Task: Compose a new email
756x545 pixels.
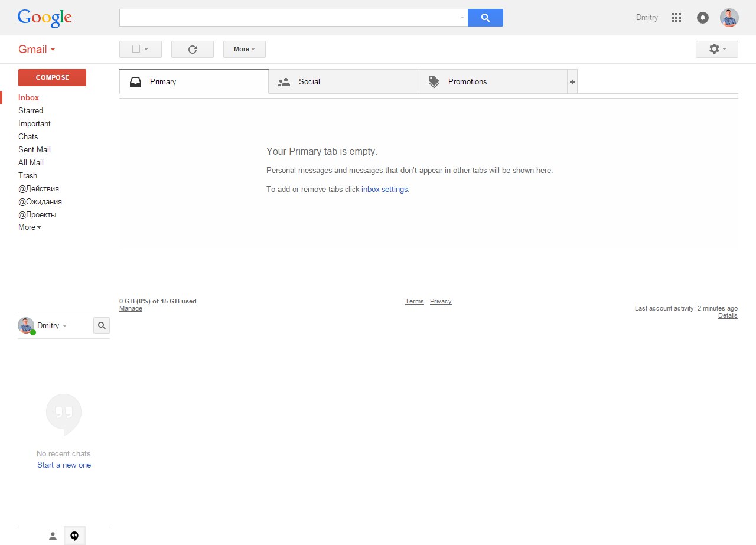Action: pyautogui.click(x=52, y=77)
